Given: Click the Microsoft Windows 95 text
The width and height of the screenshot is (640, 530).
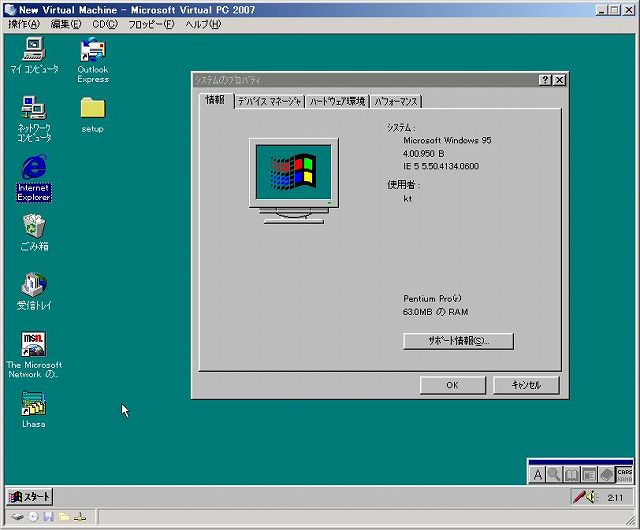Looking at the screenshot, I should click(447, 140).
